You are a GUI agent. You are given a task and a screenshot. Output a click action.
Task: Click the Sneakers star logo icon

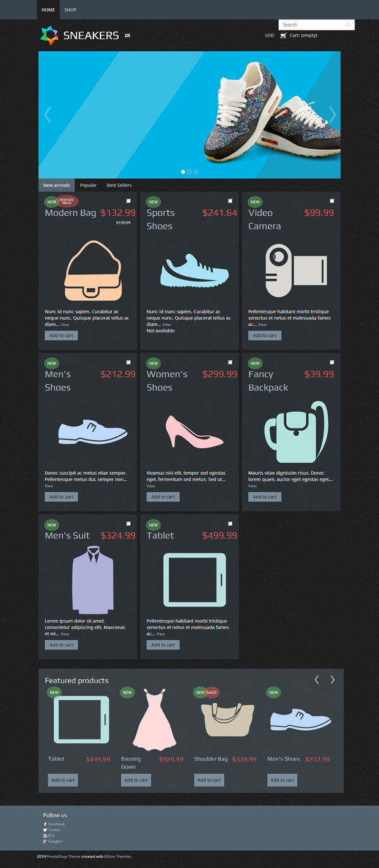49,35
